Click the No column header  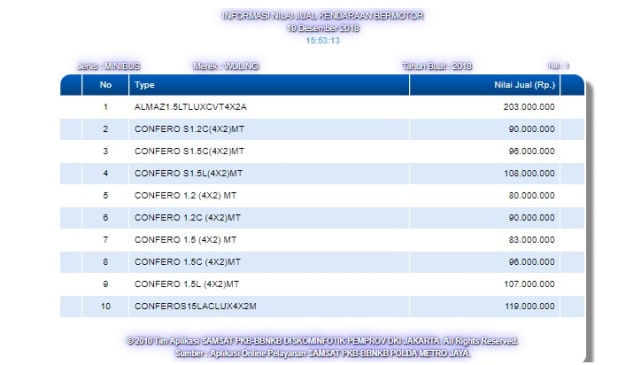106,85
